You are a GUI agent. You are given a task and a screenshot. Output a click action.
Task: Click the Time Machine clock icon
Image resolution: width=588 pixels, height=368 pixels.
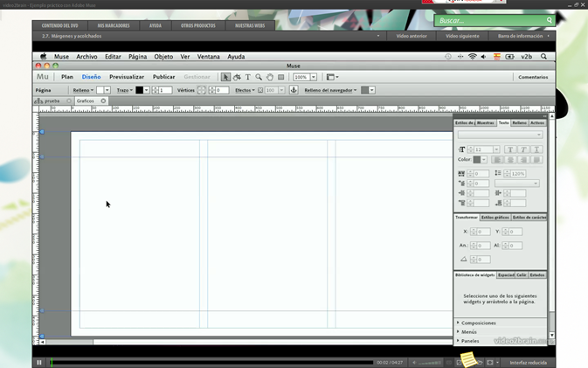tap(447, 57)
